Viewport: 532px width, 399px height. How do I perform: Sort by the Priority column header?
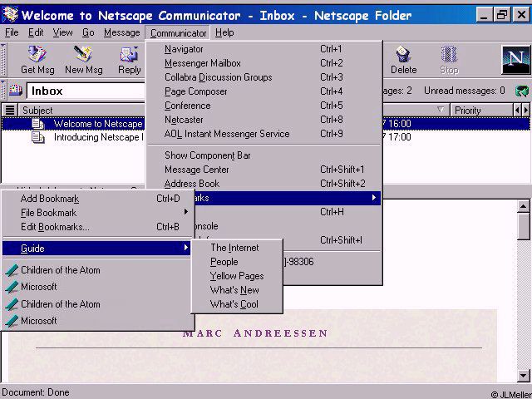coord(481,111)
